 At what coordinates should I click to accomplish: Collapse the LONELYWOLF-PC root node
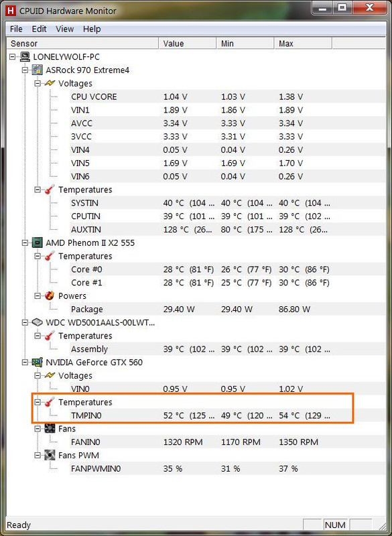(12, 57)
